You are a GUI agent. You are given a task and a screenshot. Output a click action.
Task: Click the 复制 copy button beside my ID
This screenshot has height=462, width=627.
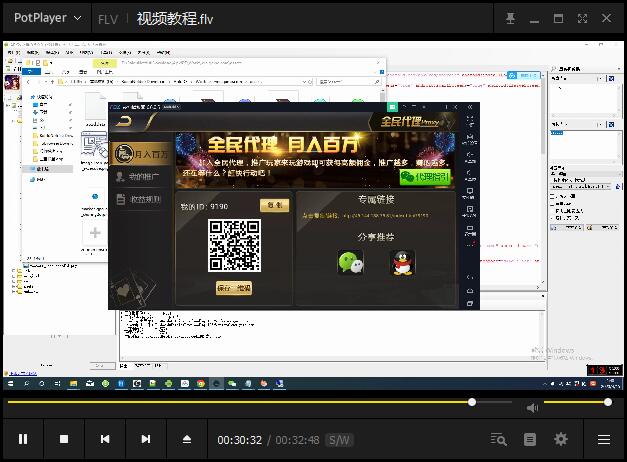[x=274, y=205]
